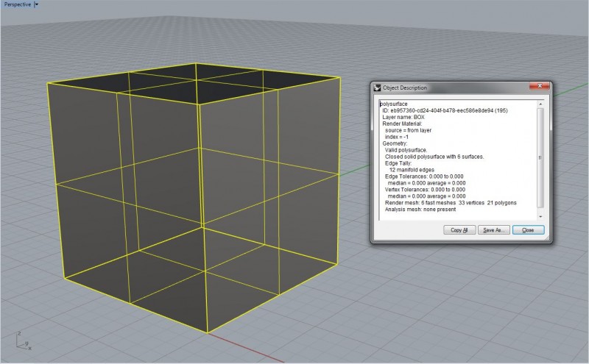This screenshot has height=364, width=589.
Task: Click the Rhino icon in Object Description title bar
Action: click(376, 88)
